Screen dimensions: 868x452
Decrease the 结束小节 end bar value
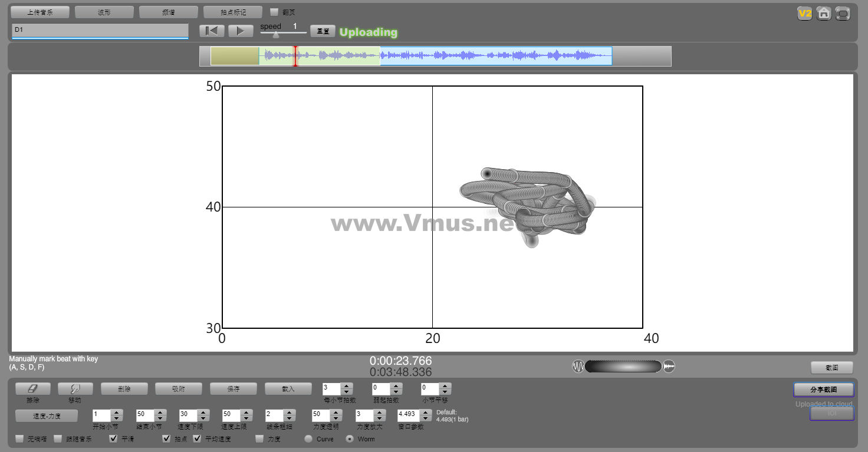pyautogui.click(x=160, y=417)
